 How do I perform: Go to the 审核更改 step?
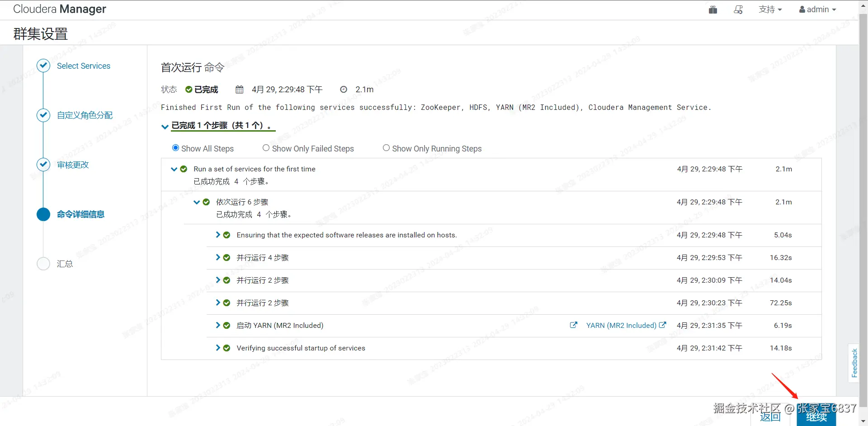click(x=73, y=165)
